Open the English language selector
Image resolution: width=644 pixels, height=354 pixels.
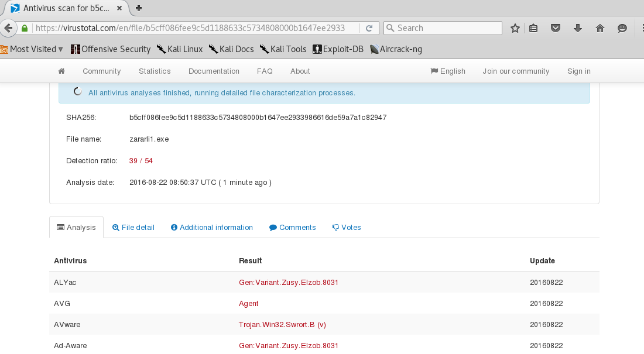point(448,71)
